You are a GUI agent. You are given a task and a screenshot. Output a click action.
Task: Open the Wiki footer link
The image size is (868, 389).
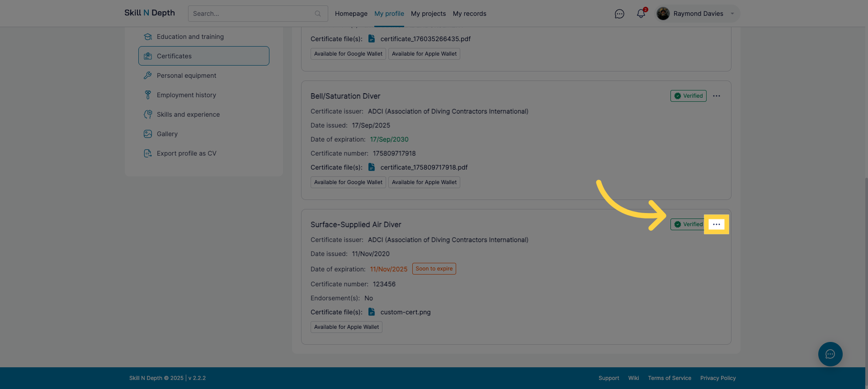(x=633, y=378)
